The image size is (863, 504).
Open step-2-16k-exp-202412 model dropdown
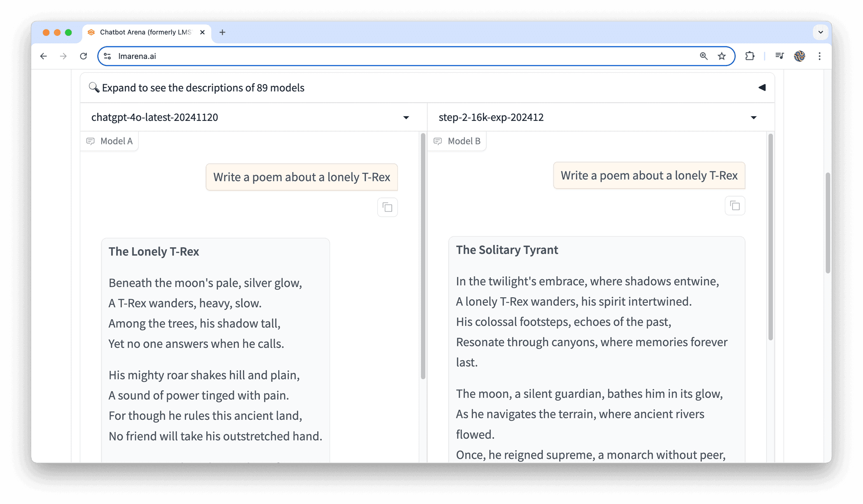click(x=753, y=117)
